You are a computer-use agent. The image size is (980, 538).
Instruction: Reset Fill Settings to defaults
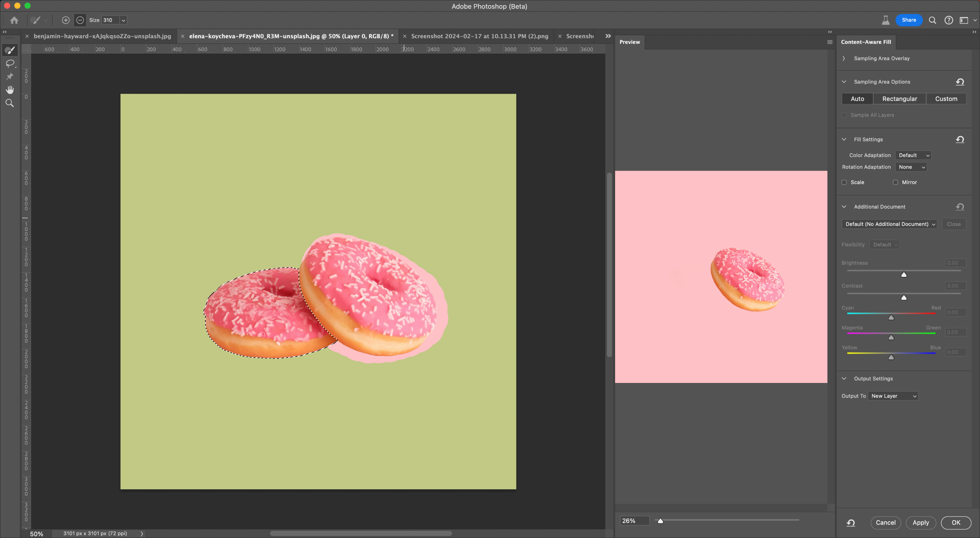[x=959, y=139]
